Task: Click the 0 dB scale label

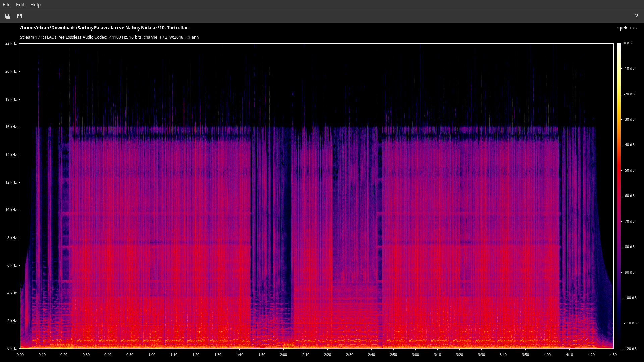Action: pos(627,43)
